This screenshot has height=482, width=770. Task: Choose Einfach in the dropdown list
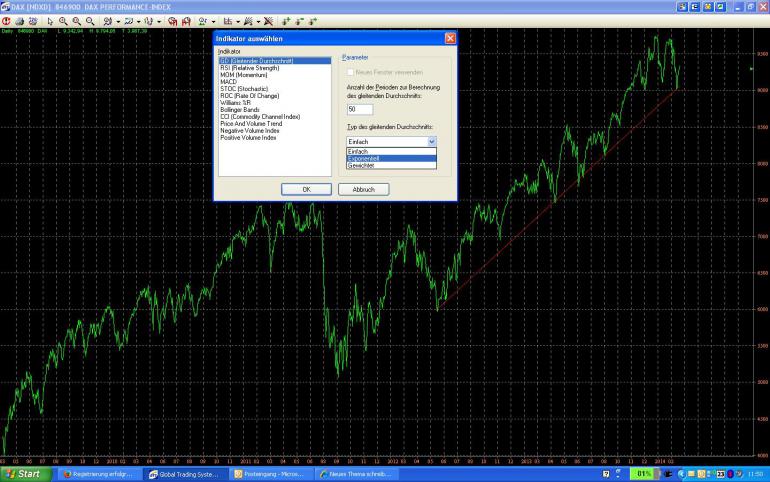point(391,152)
